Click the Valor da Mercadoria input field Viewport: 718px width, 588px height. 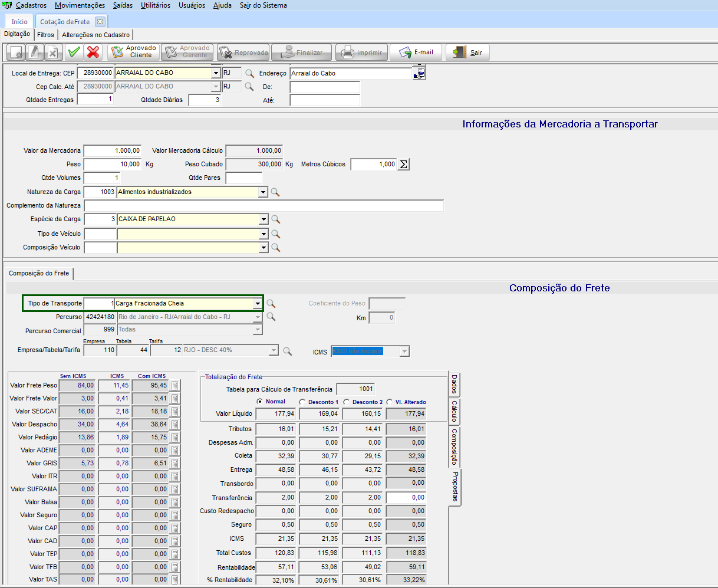(x=113, y=151)
